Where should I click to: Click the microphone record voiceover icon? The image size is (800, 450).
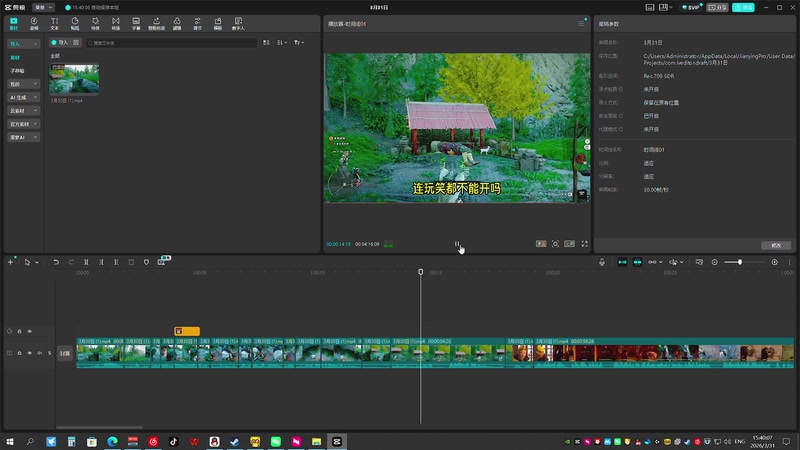click(602, 262)
